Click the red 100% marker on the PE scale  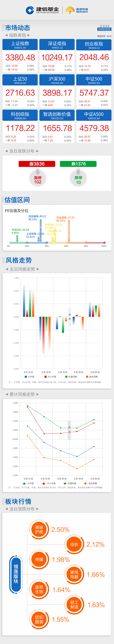click(104, 243)
